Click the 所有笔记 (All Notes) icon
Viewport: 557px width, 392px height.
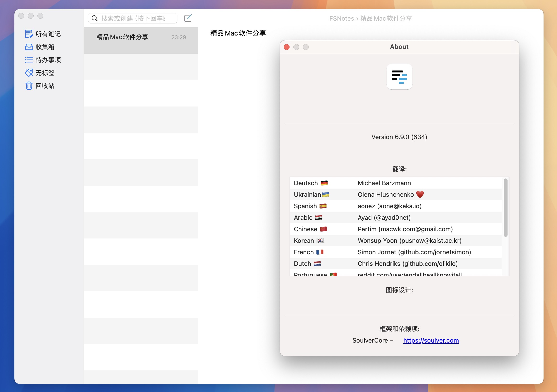(28, 34)
